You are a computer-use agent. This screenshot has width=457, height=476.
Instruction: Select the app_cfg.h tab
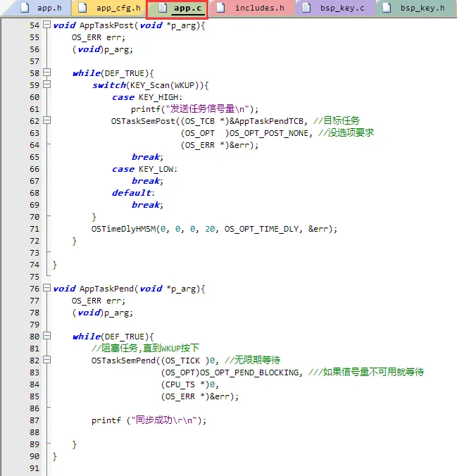coord(118,8)
